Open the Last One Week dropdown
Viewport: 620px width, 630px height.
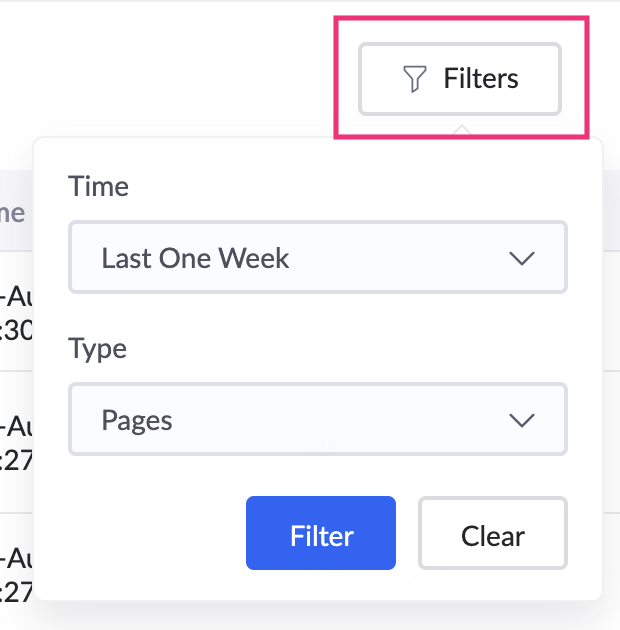[318, 257]
